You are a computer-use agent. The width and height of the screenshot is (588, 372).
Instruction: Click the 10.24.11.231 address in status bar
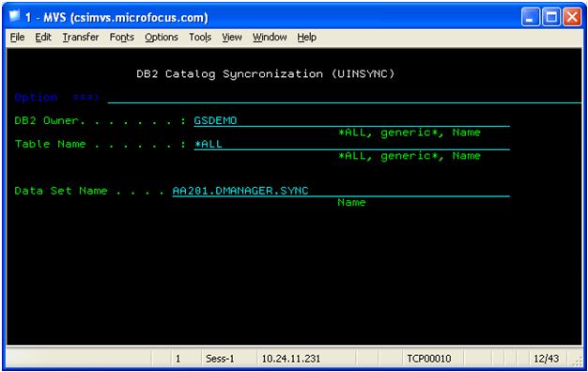point(291,359)
